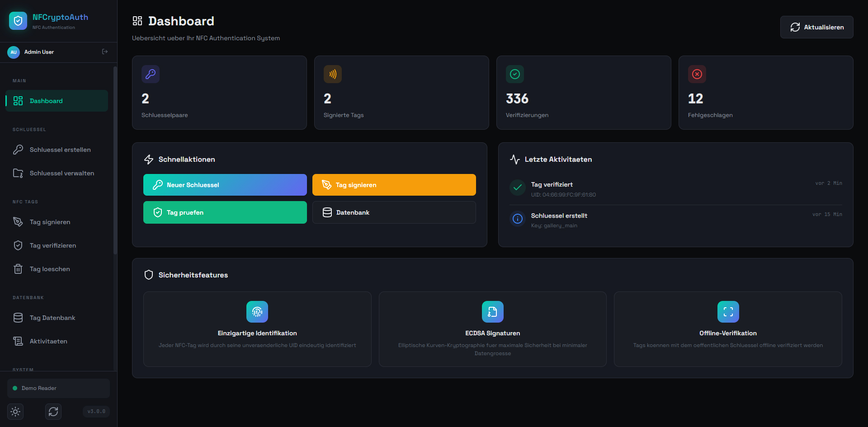Select Tag loeschen from sidebar
This screenshot has height=427, width=868.
tap(50, 269)
